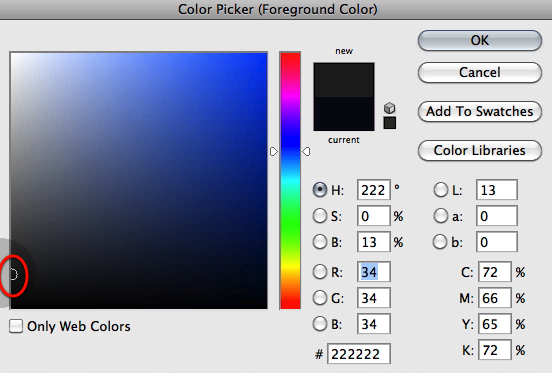The height and width of the screenshot is (373, 552).
Task: Click the right hue slider arrow
Action: pos(306,152)
